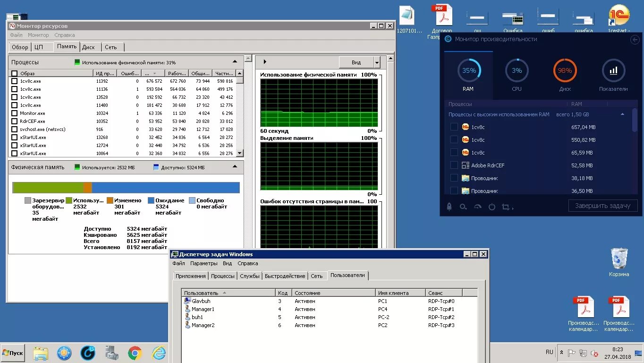Open the CPU gauge showing 3%
The width and height of the screenshot is (644, 363).
517,71
